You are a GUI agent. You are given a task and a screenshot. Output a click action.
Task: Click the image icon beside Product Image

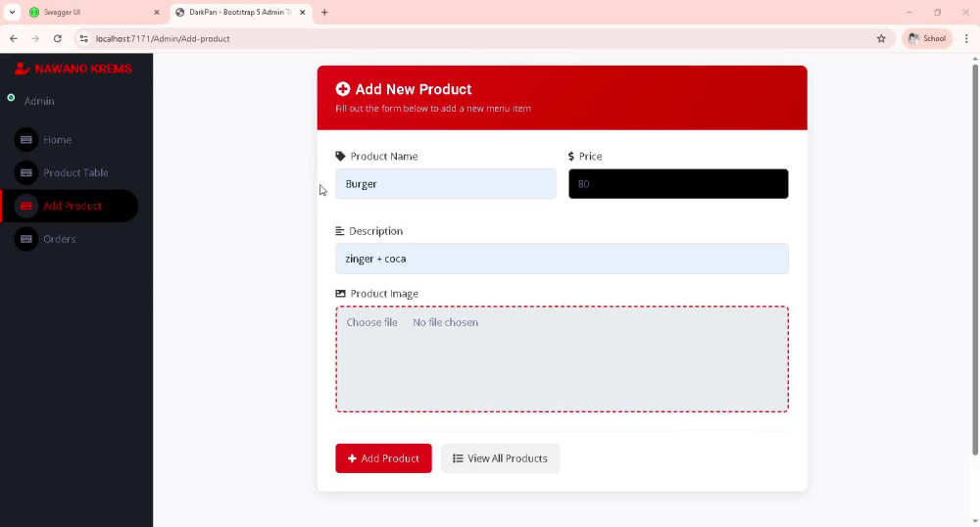tap(340, 294)
